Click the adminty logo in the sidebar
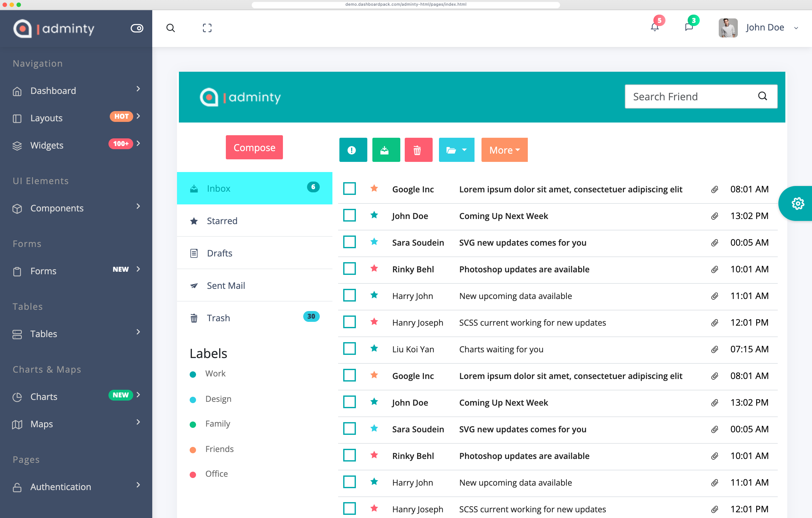The height and width of the screenshot is (518, 812). [54, 28]
